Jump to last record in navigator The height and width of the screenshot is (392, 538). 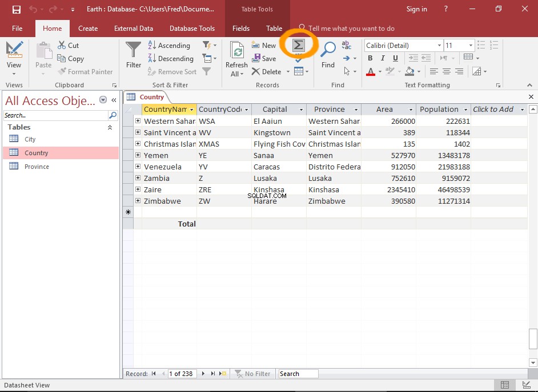[x=212, y=374]
